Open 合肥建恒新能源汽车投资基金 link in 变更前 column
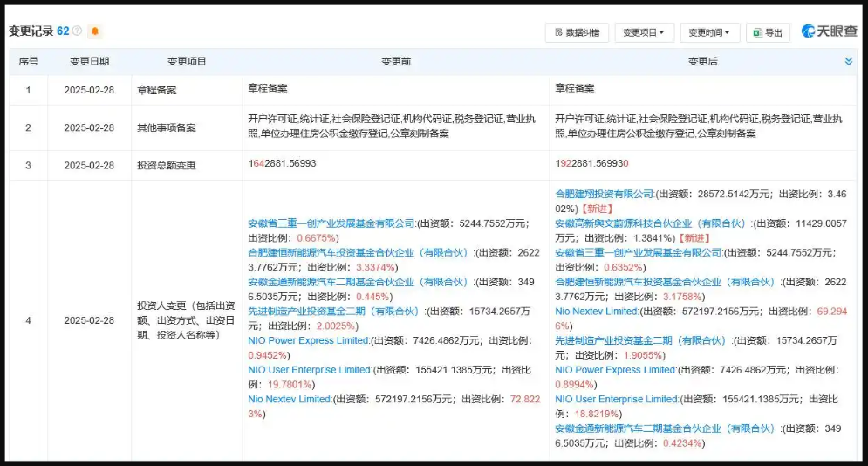The width and height of the screenshot is (868, 466). 359,253
